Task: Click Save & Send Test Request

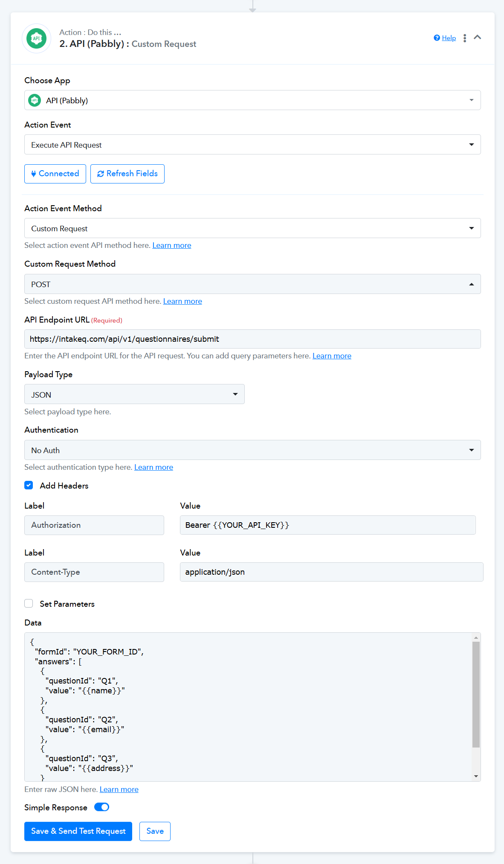Action: click(78, 831)
